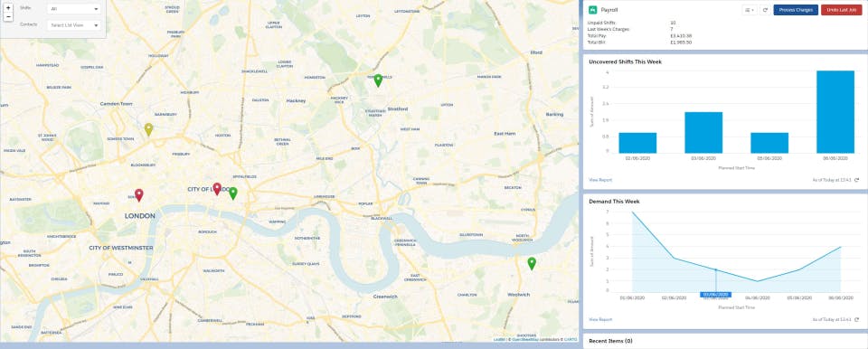Click the green map pin above Woolwich
Image resolution: width=868 pixels, height=349 pixels.
coord(532,264)
